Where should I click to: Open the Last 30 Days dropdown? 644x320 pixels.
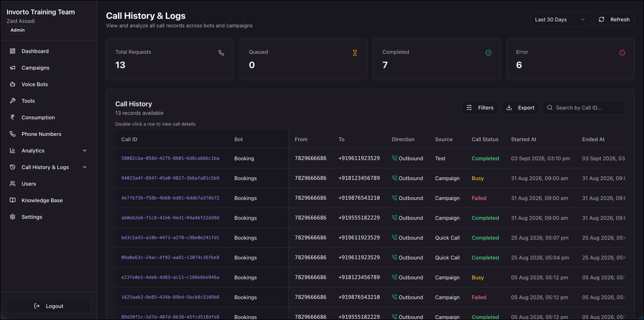[560, 19]
